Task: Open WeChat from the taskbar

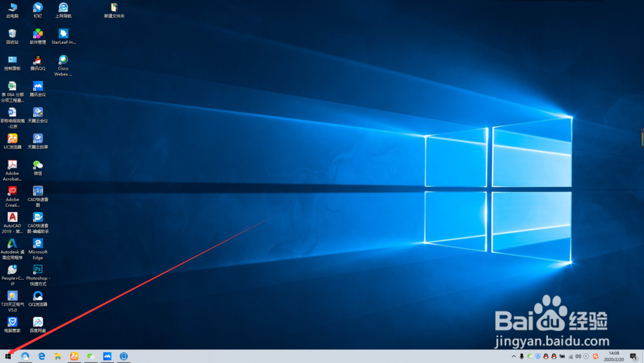Action: pyautogui.click(x=91, y=357)
